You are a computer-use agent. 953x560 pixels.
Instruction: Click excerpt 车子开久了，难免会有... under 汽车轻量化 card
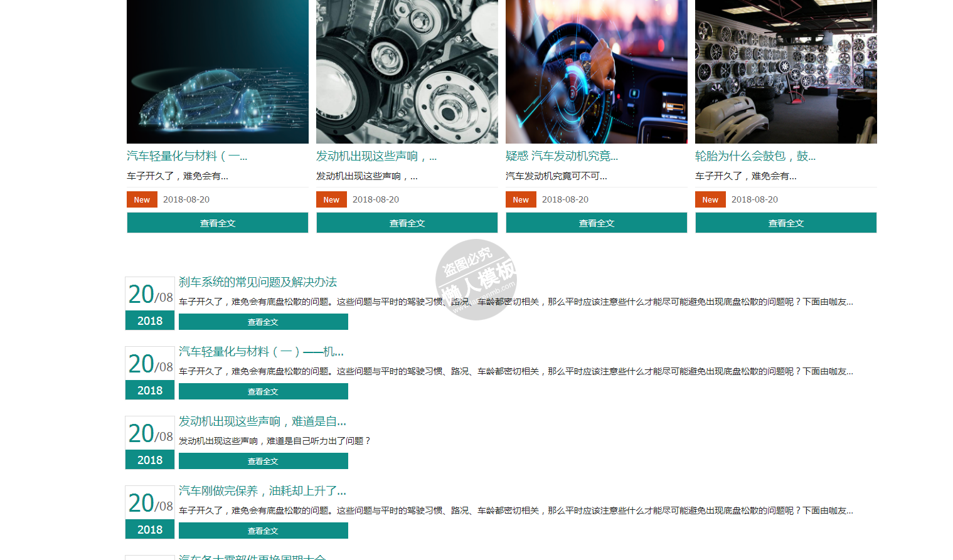pos(178,176)
